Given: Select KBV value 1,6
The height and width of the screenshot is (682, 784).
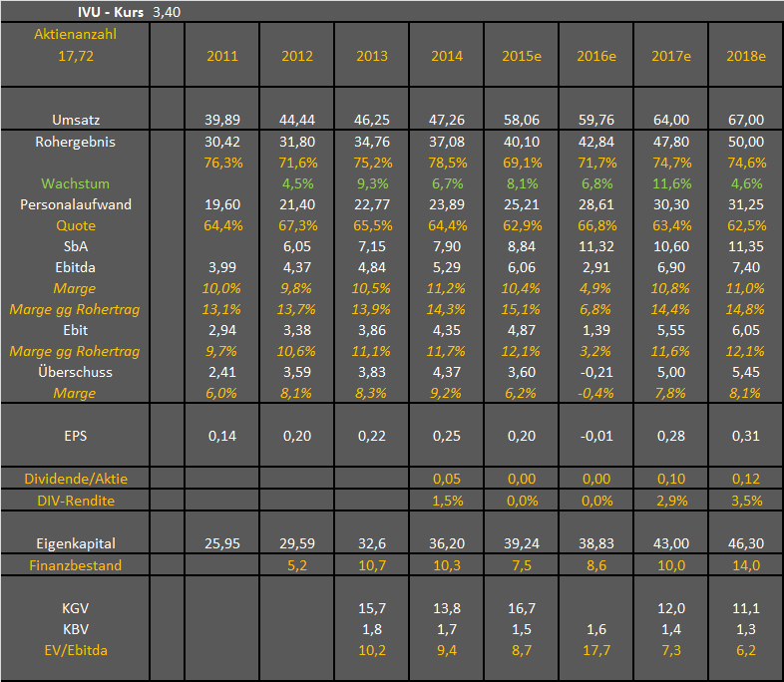Looking at the screenshot, I should click(x=596, y=629).
